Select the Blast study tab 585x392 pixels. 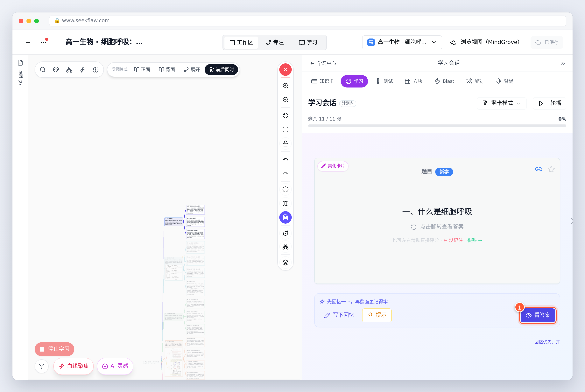(444, 81)
